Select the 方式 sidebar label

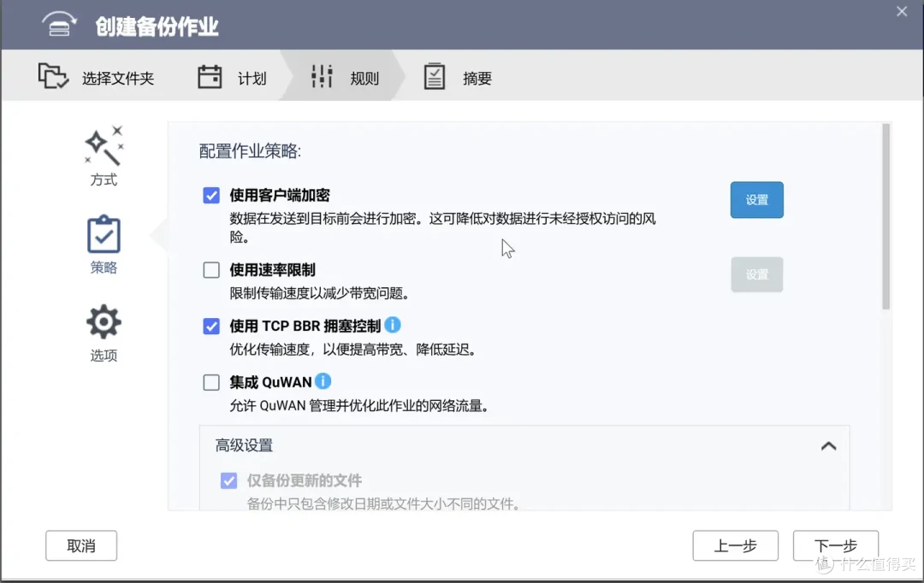coord(104,180)
